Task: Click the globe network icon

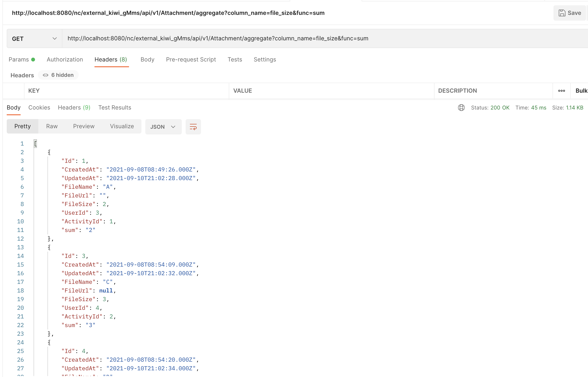Action: [461, 108]
